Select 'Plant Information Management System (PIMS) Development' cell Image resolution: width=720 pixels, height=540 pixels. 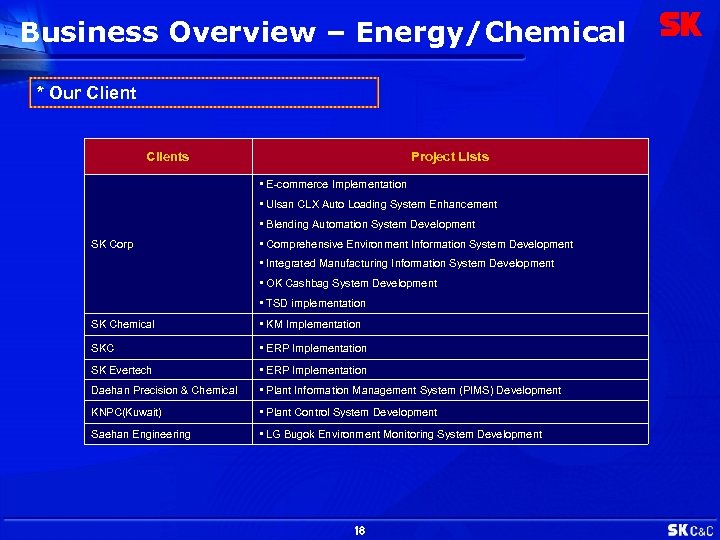coord(450,390)
